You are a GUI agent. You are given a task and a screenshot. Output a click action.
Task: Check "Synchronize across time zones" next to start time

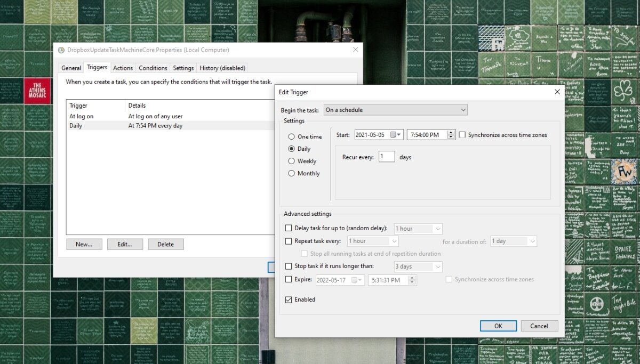pos(462,135)
